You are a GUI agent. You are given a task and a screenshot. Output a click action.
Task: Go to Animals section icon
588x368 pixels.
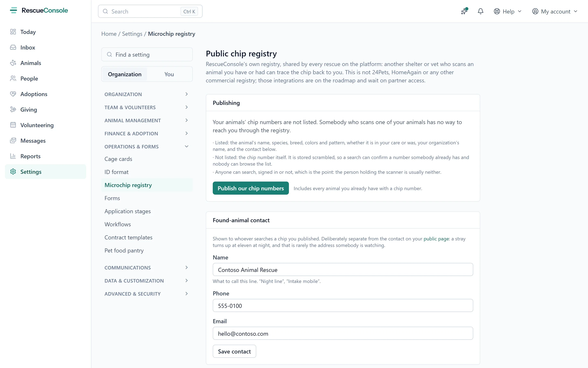tap(13, 63)
